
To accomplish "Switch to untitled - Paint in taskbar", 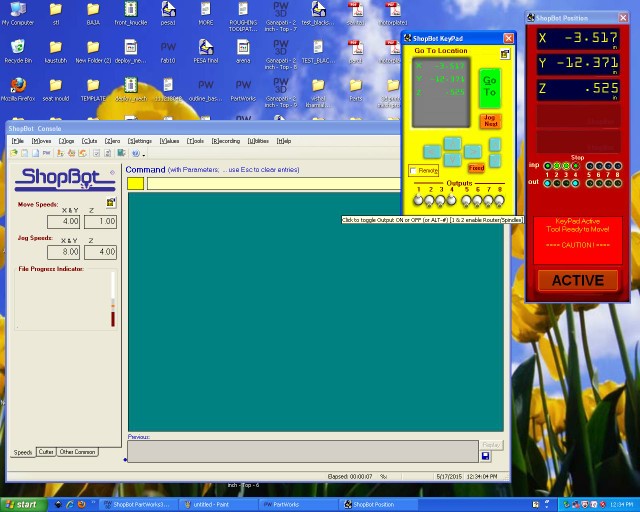I will click(218, 505).
